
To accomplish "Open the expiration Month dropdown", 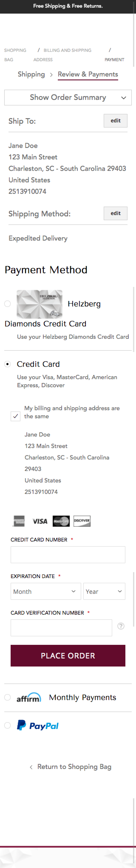I will (45, 591).
